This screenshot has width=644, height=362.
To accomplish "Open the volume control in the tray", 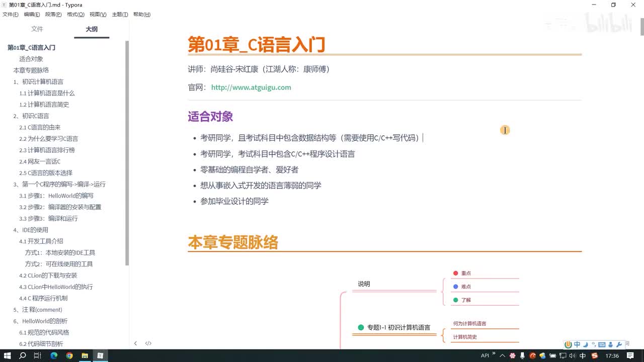I will click(x=573, y=355).
